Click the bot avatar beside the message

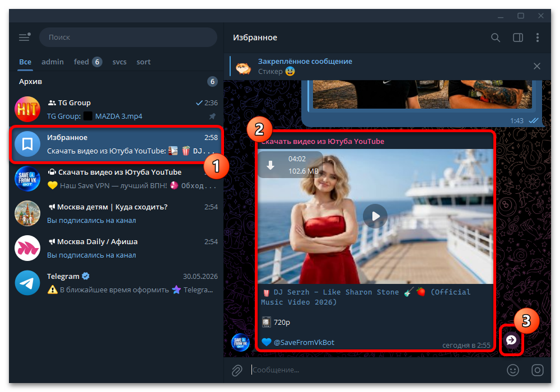[x=240, y=342]
